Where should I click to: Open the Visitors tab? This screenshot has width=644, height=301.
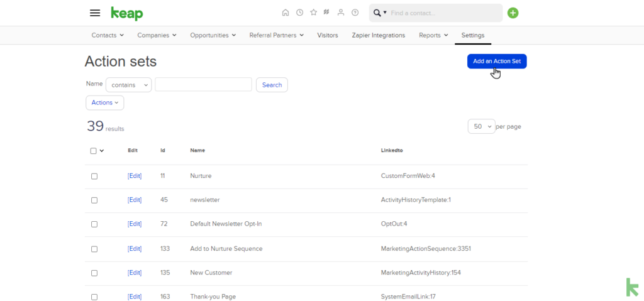point(327,35)
